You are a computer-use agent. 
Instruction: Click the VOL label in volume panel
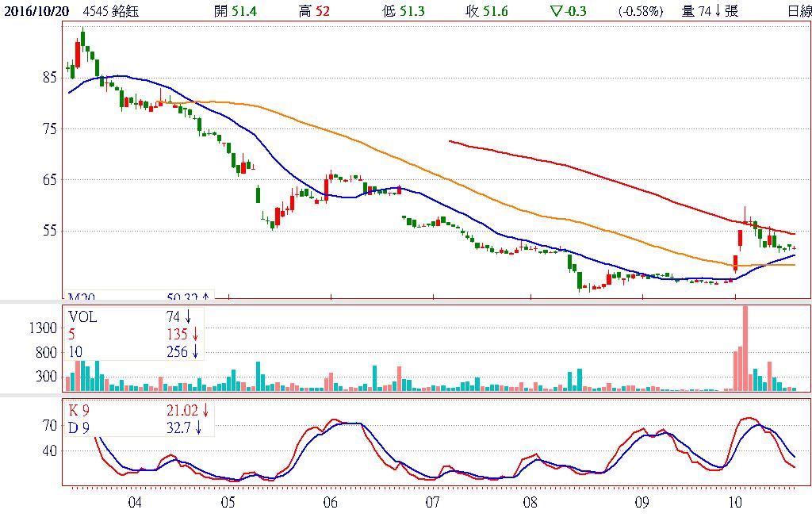tap(81, 315)
